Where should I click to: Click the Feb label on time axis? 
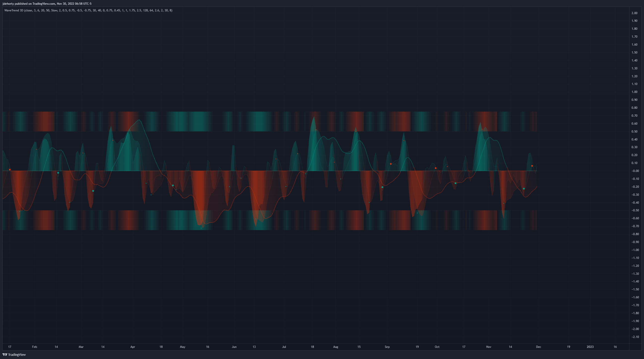pos(34,347)
